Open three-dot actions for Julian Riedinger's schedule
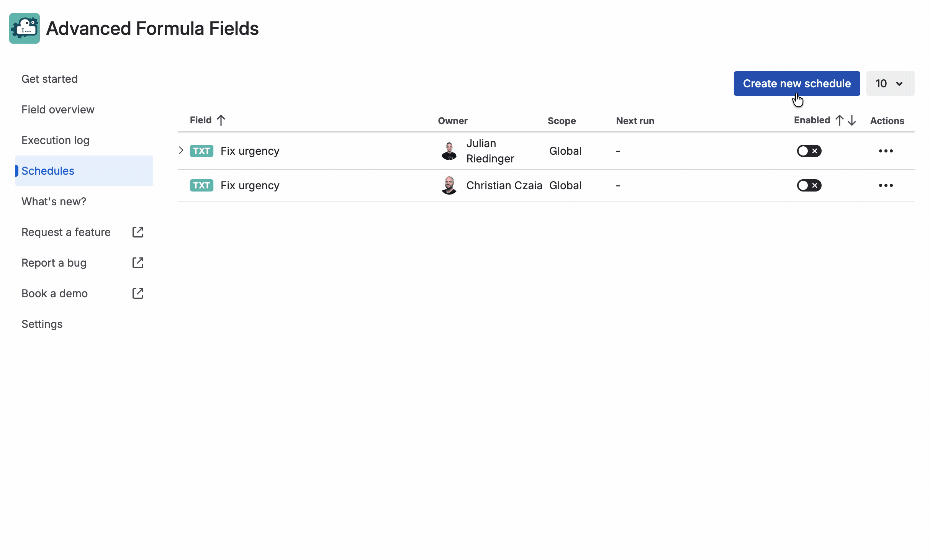The height and width of the screenshot is (560, 930). pyautogui.click(x=886, y=151)
